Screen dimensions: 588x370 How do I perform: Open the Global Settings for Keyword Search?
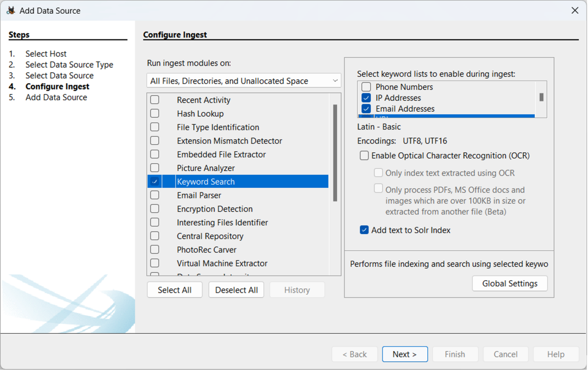tap(510, 283)
